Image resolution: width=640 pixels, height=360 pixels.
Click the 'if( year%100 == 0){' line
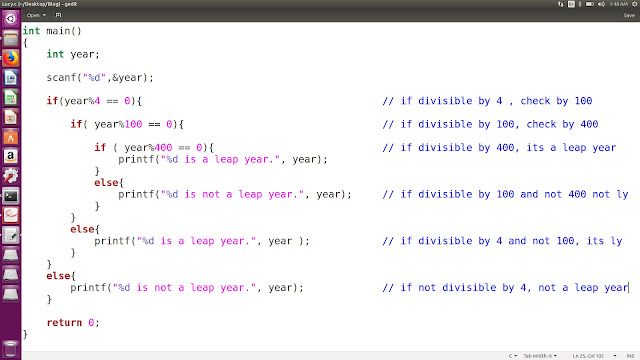pyautogui.click(x=127, y=124)
